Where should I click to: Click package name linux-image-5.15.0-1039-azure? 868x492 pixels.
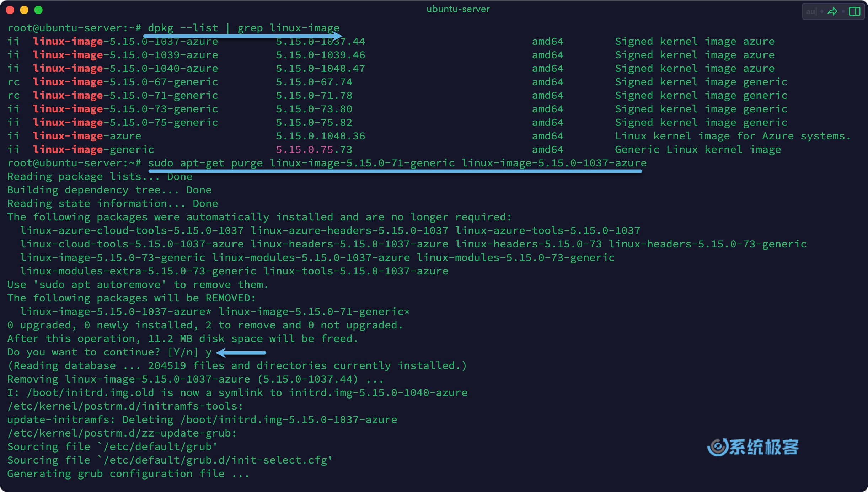(125, 55)
